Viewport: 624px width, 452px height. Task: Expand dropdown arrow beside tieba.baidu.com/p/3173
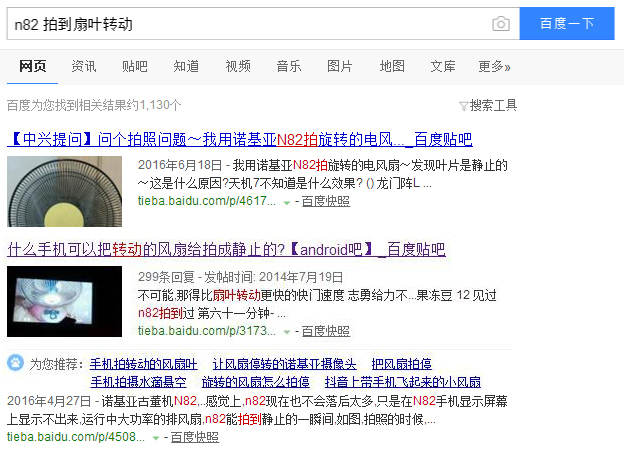pyautogui.click(x=287, y=332)
